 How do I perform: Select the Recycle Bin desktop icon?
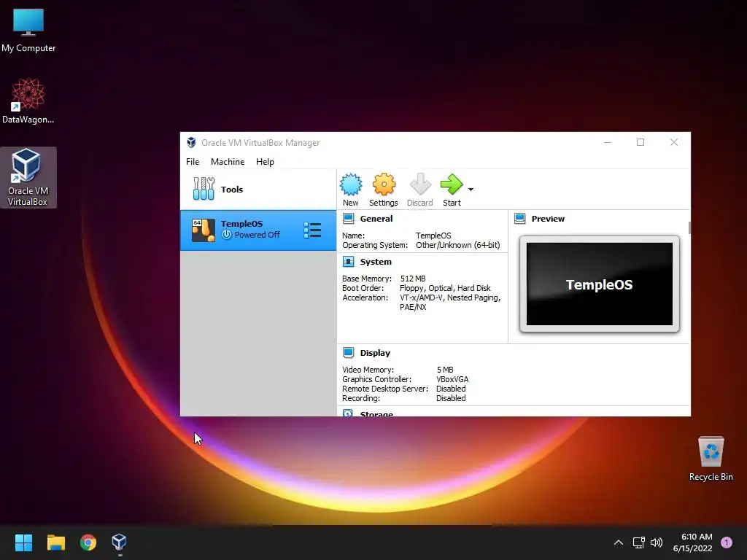711,458
